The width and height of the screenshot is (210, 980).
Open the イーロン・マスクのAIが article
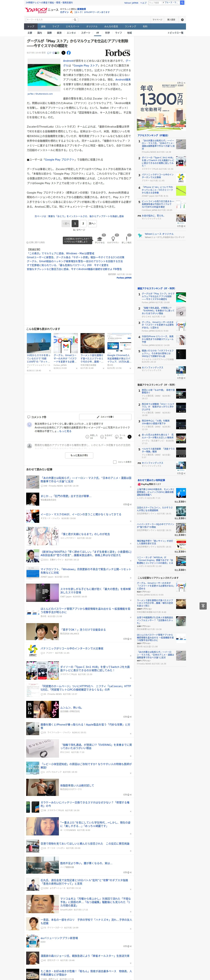(81, 514)
